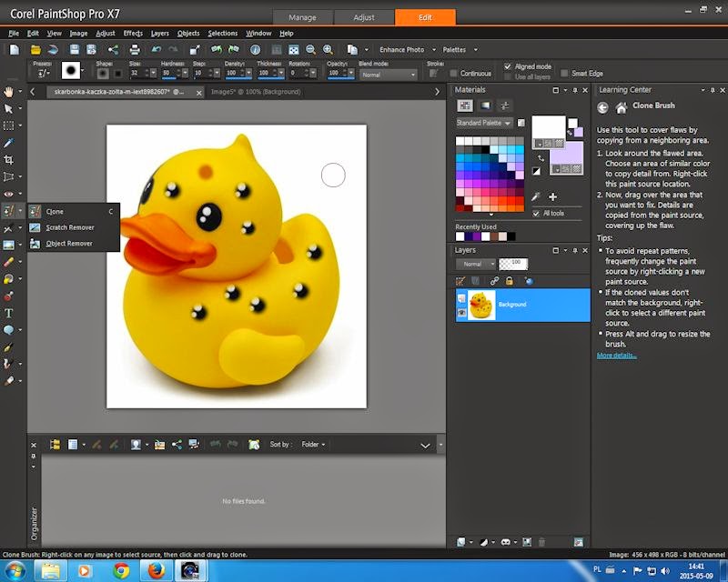Screen dimensions: 728x582
Task: Activate the Crop tool
Action: [9, 160]
